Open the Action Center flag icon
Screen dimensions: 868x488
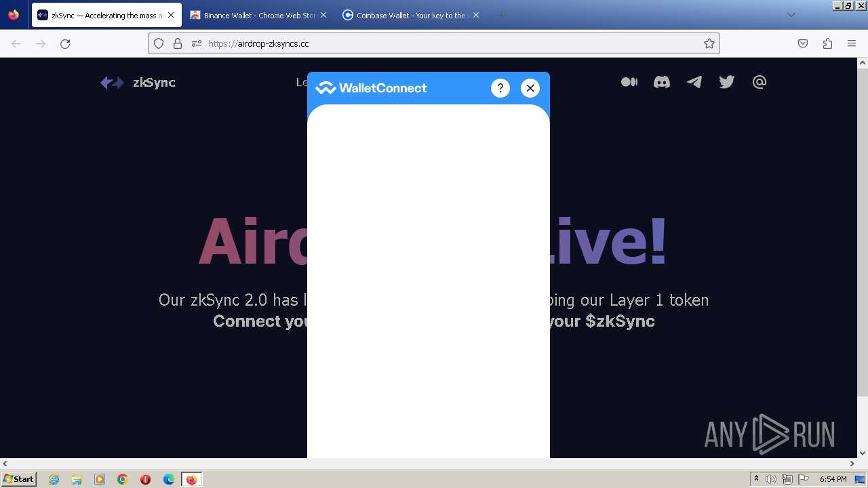[x=804, y=479]
